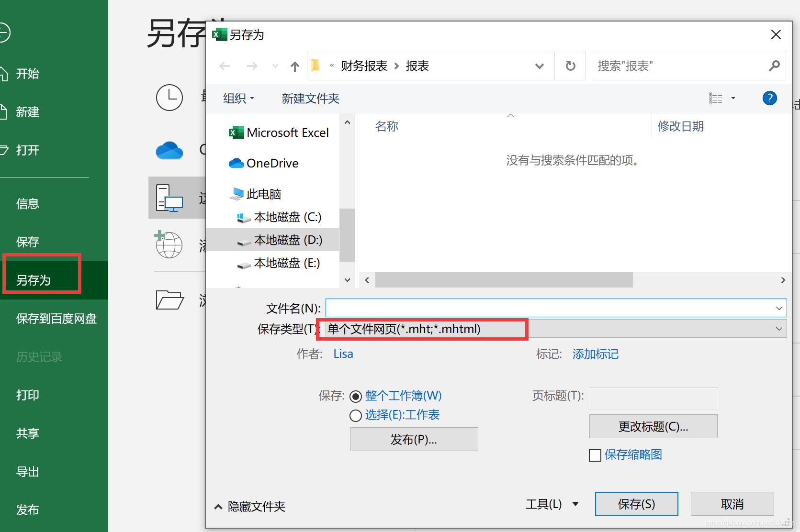Open the Help question mark icon
The image size is (800, 532).
(x=769, y=98)
